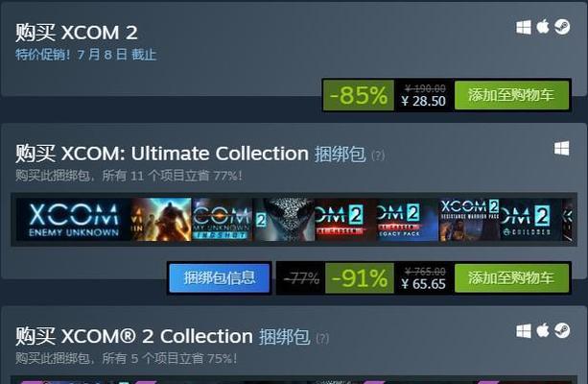Open the XCOM Enemy Within thumbnail

coord(161,220)
